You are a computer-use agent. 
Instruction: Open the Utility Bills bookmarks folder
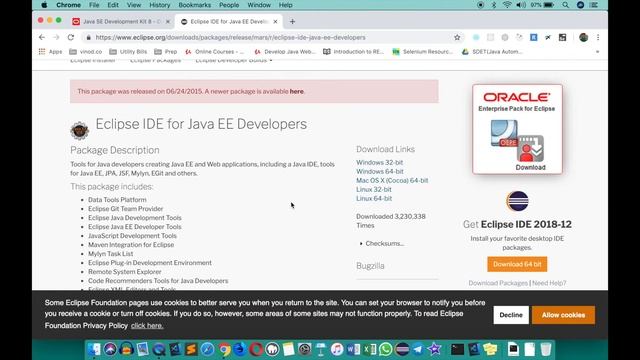click(x=128, y=52)
